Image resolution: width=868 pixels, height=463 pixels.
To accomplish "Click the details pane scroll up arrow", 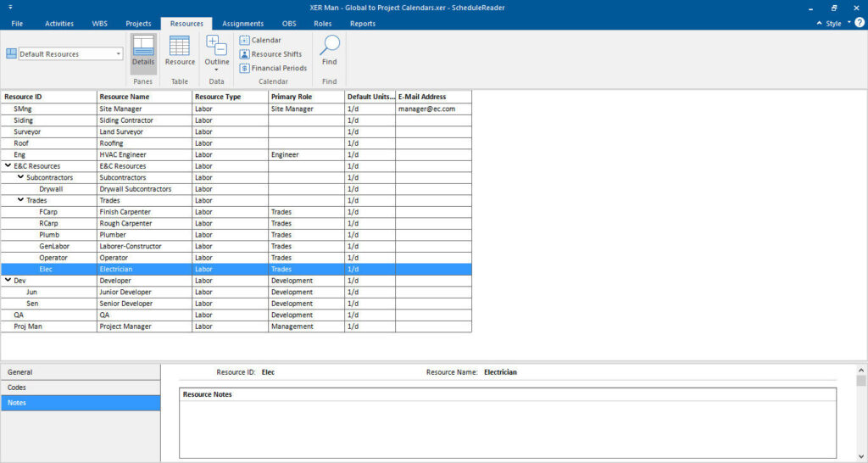I will (861, 370).
